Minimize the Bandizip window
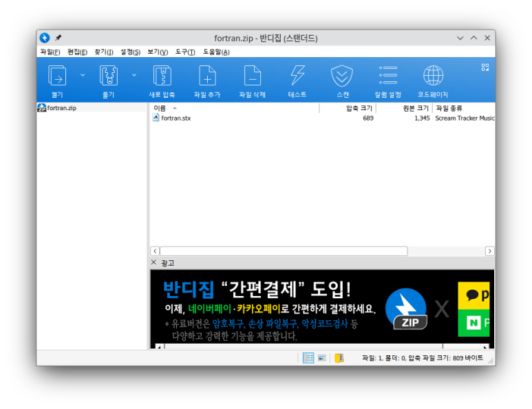This screenshot has width=532, height=409. (x=460, y=38)
